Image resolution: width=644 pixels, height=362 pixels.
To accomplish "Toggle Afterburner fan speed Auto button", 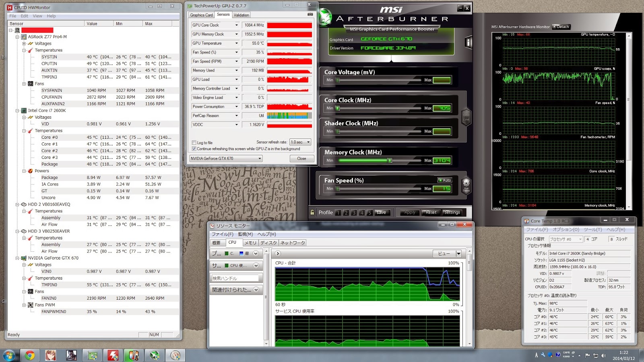I will point(445,180).
